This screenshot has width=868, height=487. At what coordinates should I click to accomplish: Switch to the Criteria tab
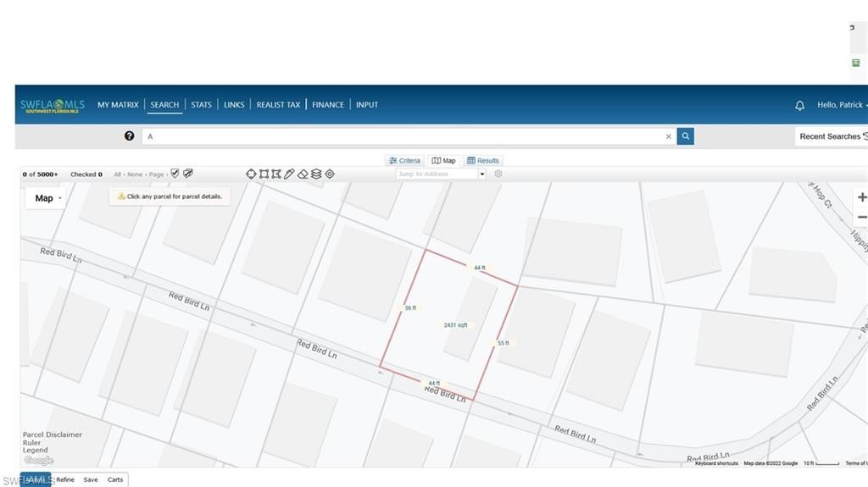pyautogui.click(x=404, y=160)
